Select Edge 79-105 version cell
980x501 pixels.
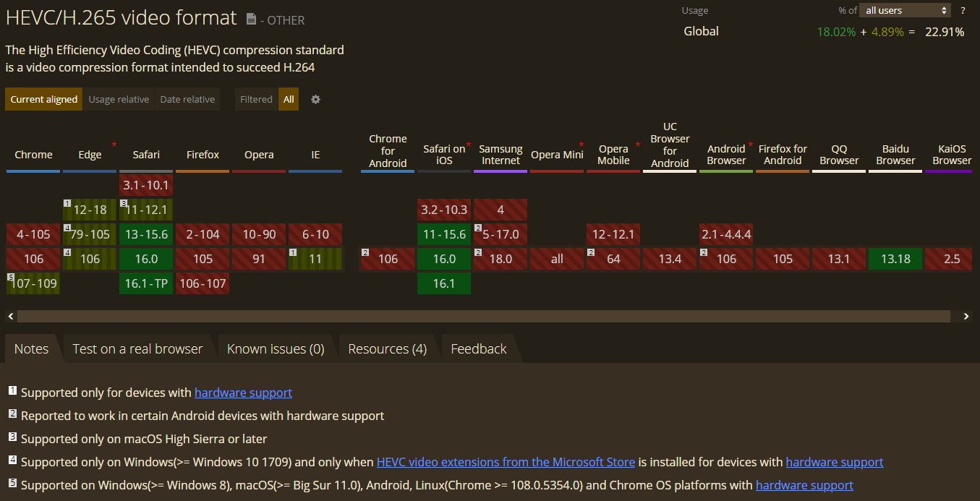[90, 234]
